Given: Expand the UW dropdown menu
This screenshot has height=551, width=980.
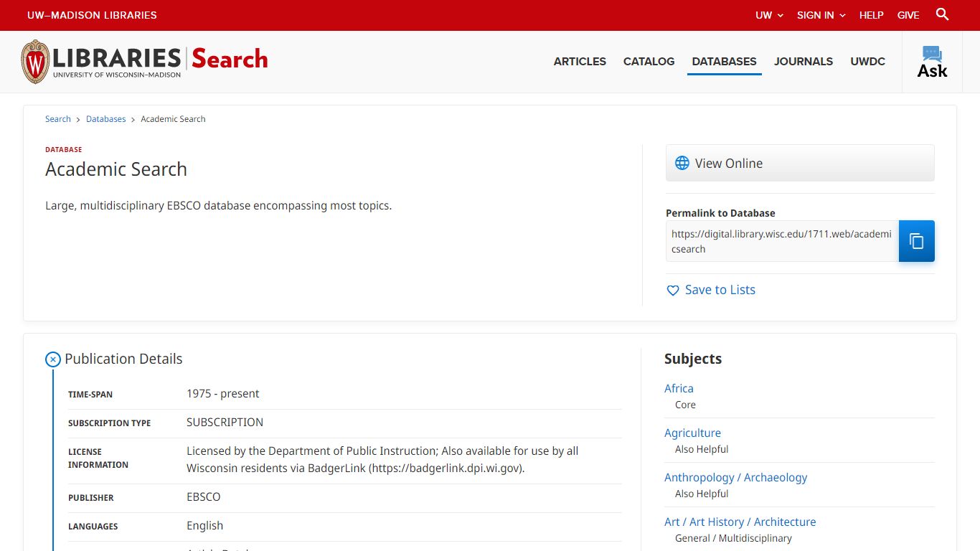Looking at the screenshot, I should pos(770,15).
